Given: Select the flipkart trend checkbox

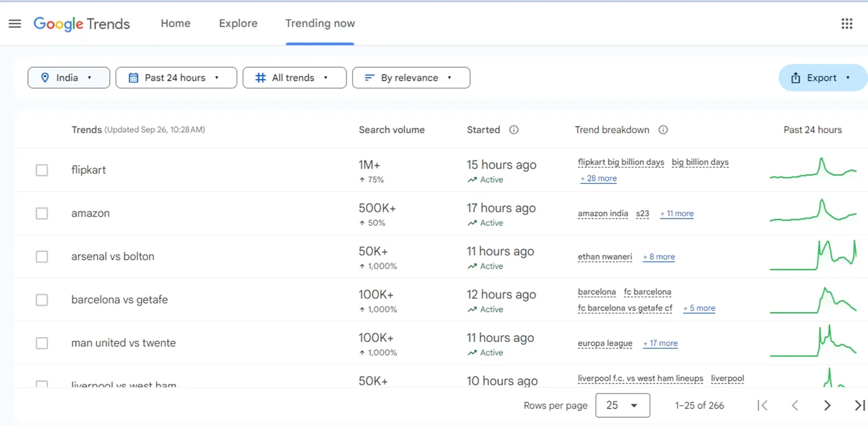Looking at the screenshot, I should click(x=42, y=170).
